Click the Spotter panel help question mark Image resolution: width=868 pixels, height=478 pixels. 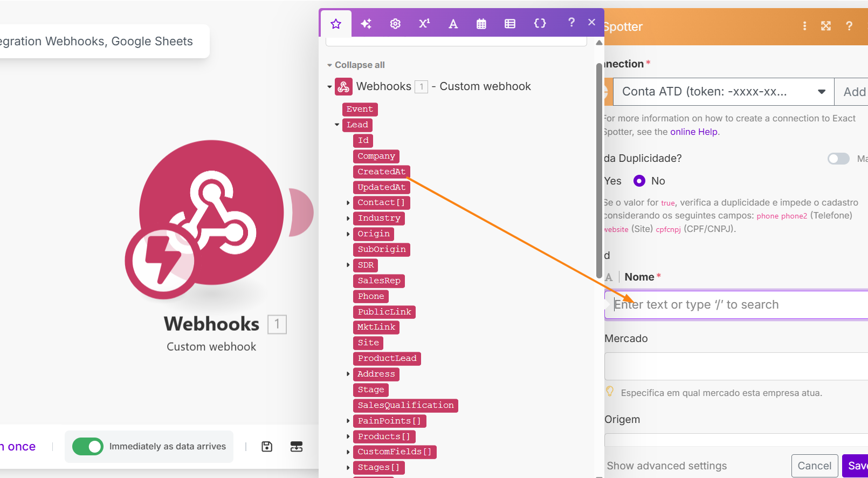(x=849, y=26)
